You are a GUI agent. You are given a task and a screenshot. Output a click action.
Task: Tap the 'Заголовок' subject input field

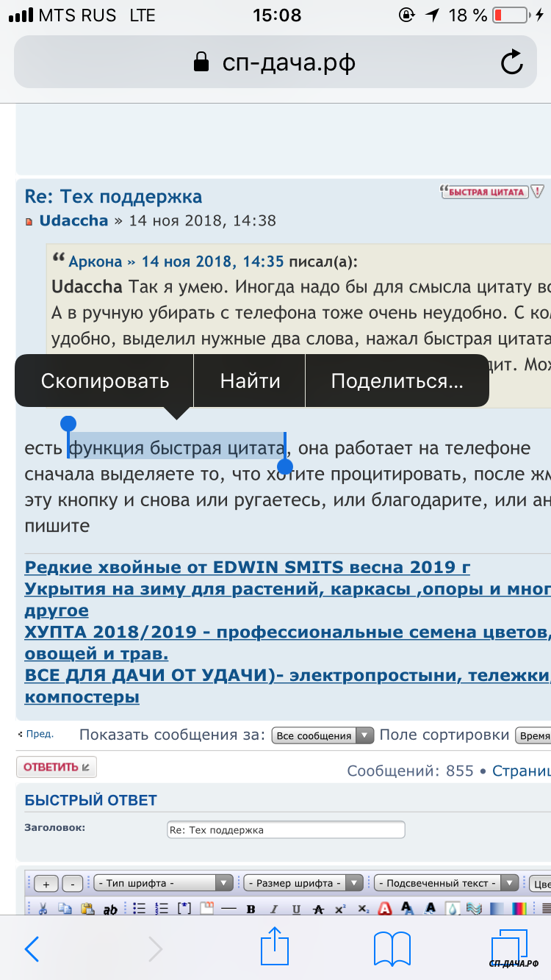tap(286, 830)
